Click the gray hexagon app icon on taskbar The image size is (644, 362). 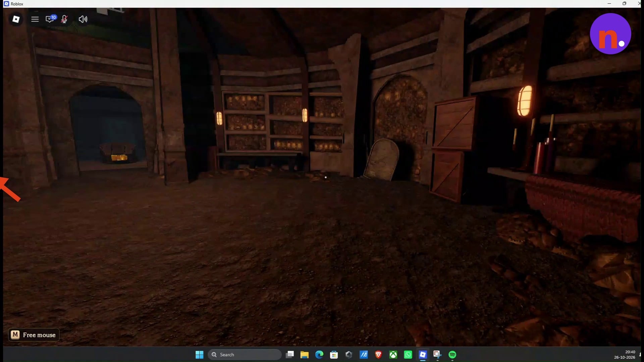point(349,355)
